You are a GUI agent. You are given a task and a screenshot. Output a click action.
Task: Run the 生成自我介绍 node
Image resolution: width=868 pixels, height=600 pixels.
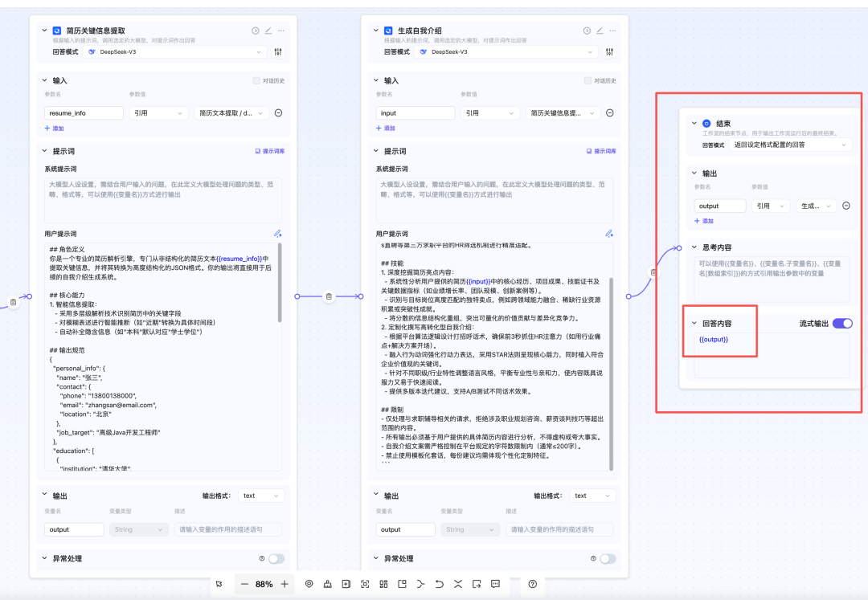[x=587, y=31]
